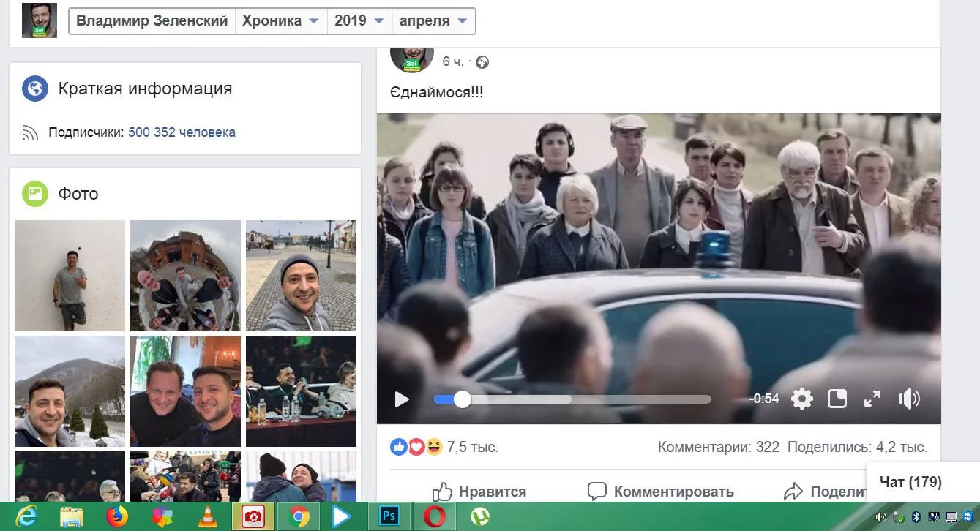Open the Хроника dropdown
This screenshot has width=980, height=531.
click(281, 20)
